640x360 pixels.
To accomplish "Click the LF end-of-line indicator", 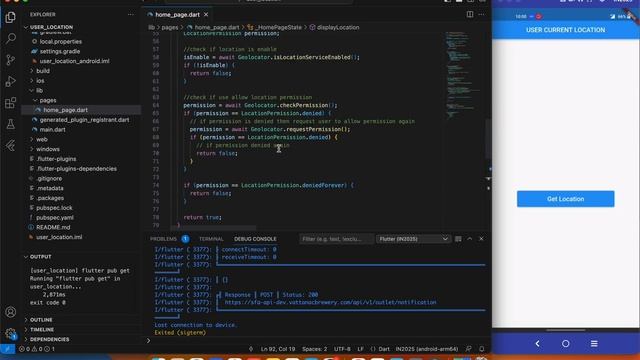I will (x=360, y=349).
